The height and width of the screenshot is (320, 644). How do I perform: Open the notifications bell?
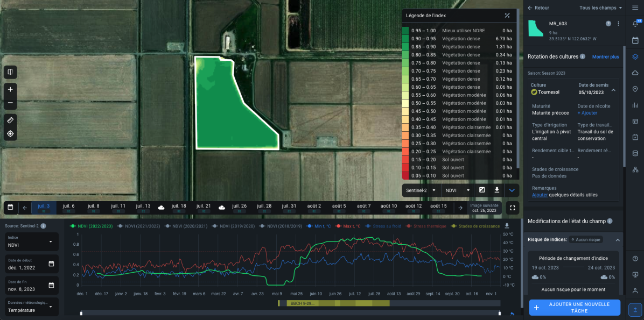pyautogui.click(x=635, y=24)
